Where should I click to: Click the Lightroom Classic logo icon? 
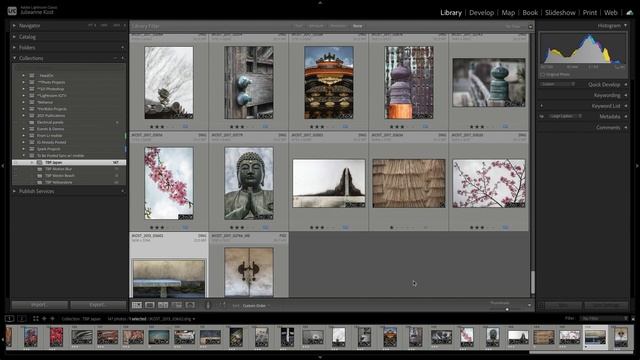tap(12, 11)
